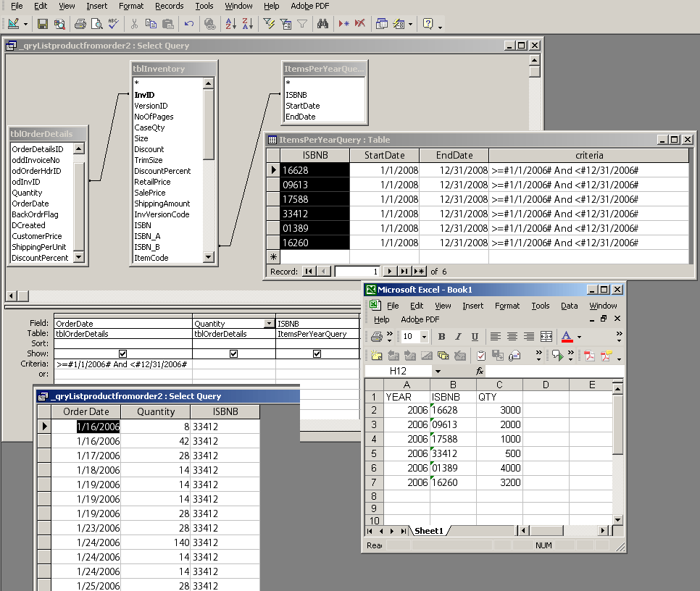Click the Copy icon in Access toolbar
The width and height of the screenshot is (700, 591).
pos(151,24)
